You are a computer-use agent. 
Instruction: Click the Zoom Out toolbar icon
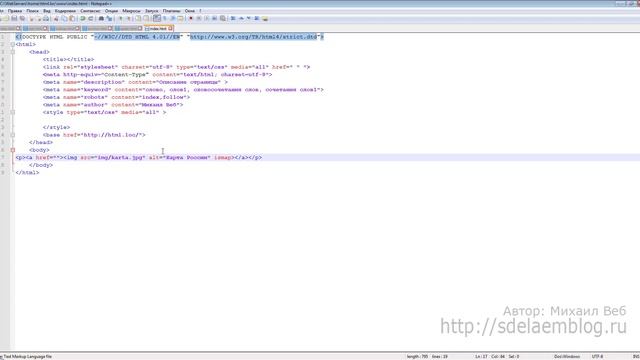tap(129, 18)
